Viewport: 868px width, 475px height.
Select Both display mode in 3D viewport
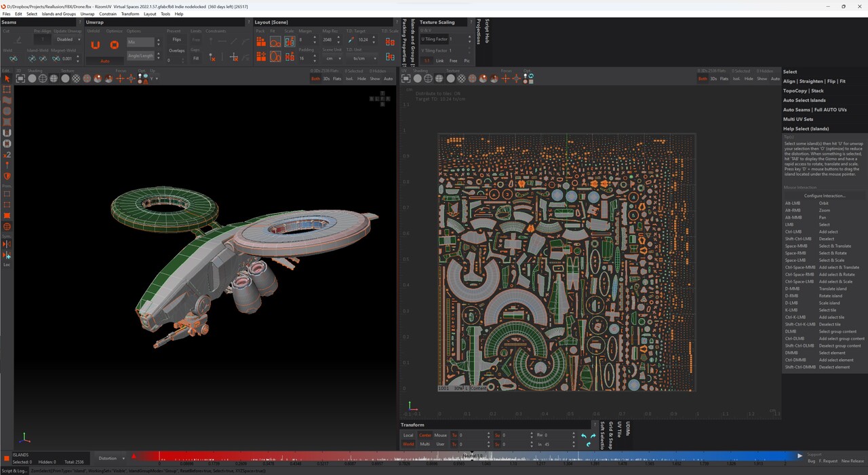click(315, 79)
